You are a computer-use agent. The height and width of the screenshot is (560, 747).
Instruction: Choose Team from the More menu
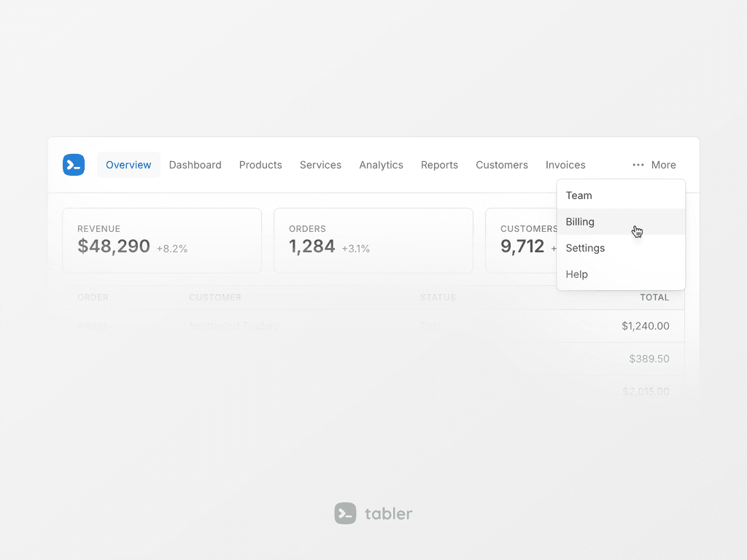[x=621, y=195]
